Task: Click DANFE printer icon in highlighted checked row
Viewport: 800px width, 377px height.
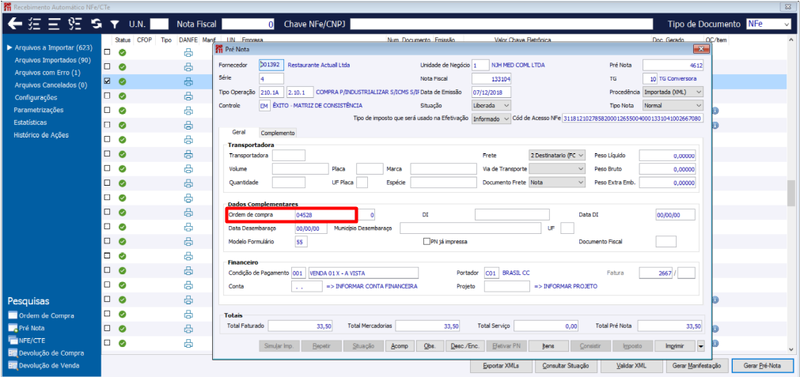Action: [x=188, y=81]
